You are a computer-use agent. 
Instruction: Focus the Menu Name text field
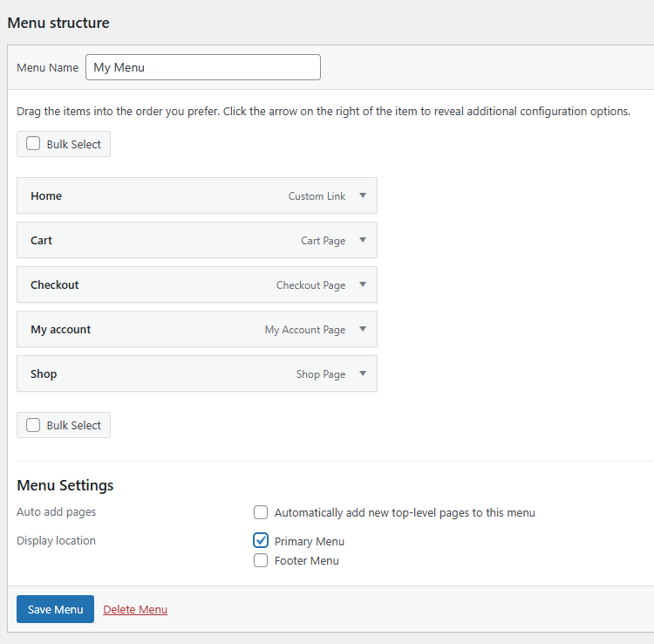click(202, 67)
